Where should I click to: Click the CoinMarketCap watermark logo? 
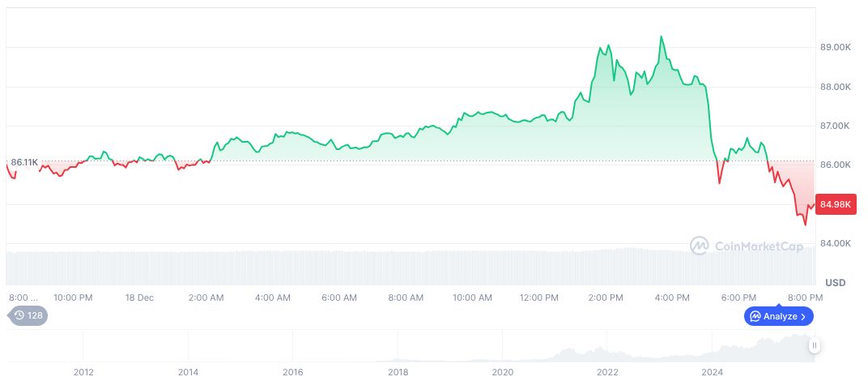click(747, 245)
